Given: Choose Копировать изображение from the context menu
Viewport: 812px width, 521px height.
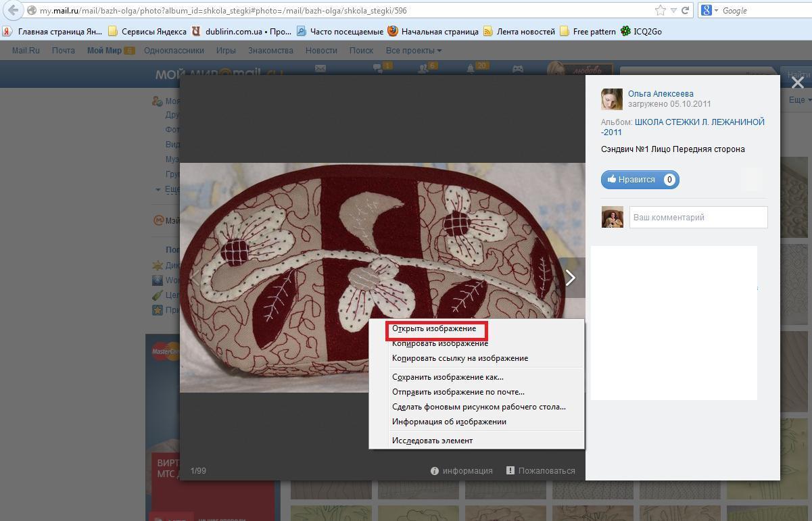Looking at the screenshot, I should tap(440, 343).
